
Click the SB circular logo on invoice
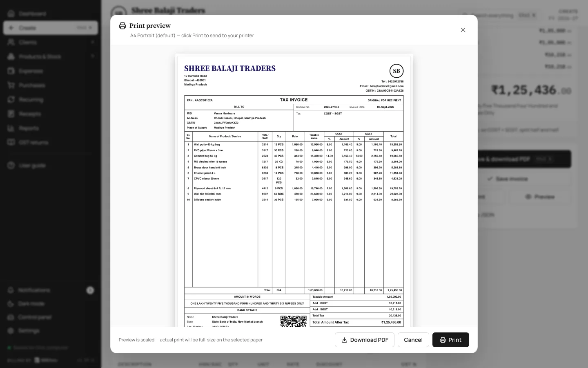click(396, 71)
